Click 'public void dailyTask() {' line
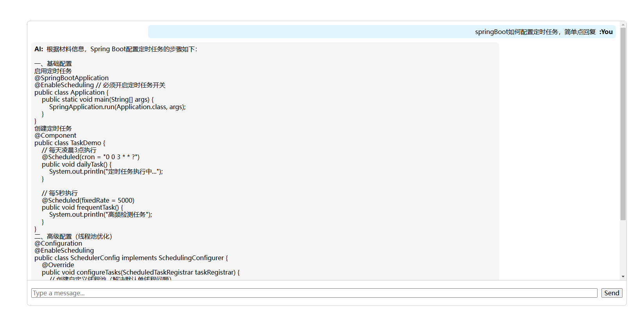 [x=77, y=164]
